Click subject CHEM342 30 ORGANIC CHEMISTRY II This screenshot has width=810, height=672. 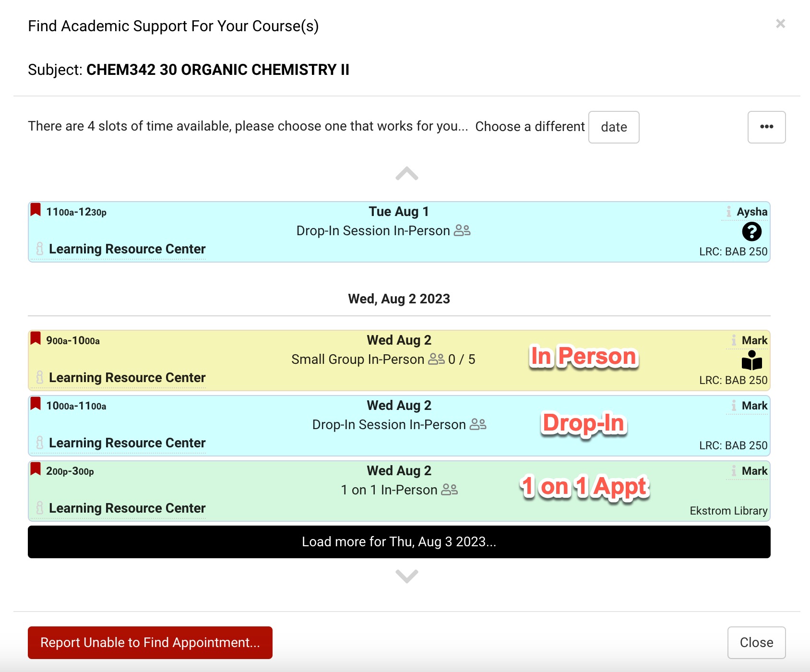click(218, 70)
